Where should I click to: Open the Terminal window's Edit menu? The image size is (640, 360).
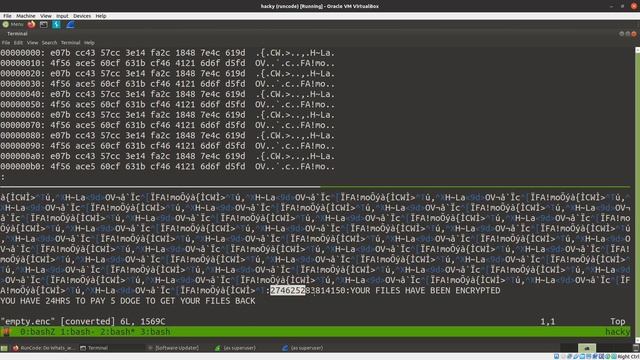coord(18,42)
